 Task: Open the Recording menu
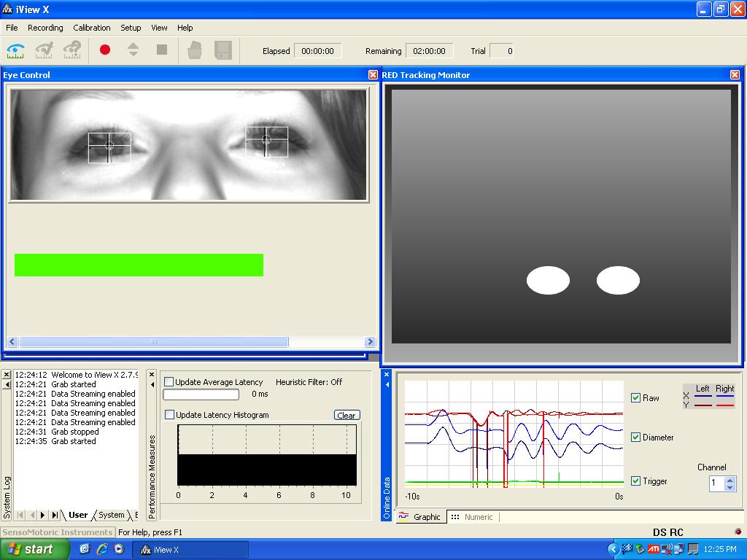click(45, 28)
